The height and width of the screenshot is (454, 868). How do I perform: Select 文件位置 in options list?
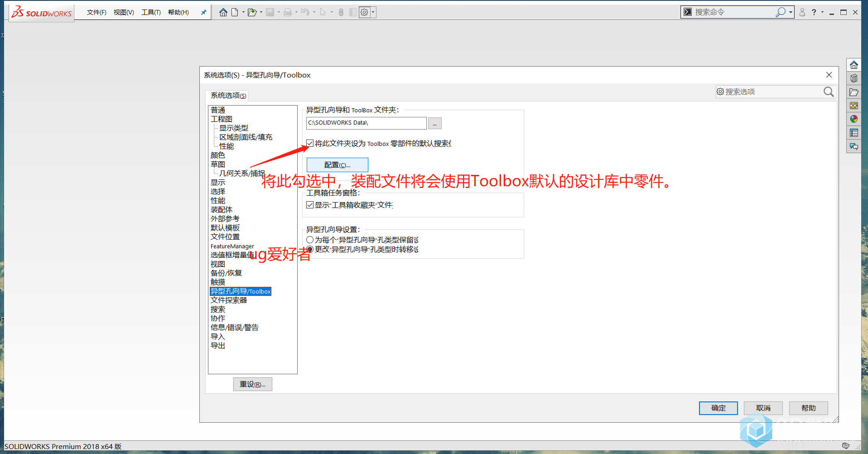pyautogui.click(x=225, y=237)
